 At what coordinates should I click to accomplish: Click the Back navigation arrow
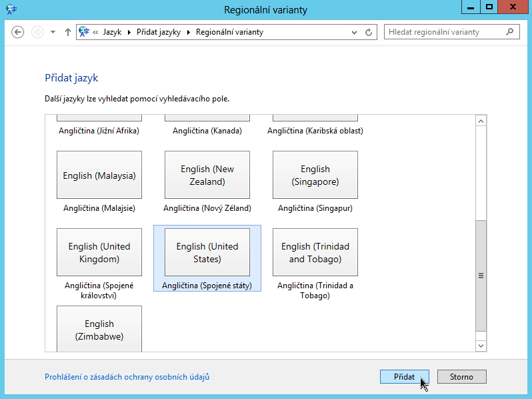(x=18, y=32)
